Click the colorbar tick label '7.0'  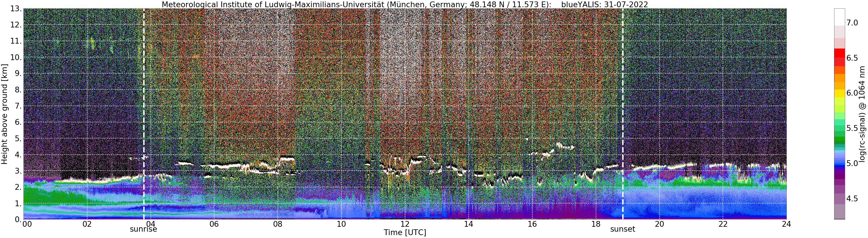[852, 23]
